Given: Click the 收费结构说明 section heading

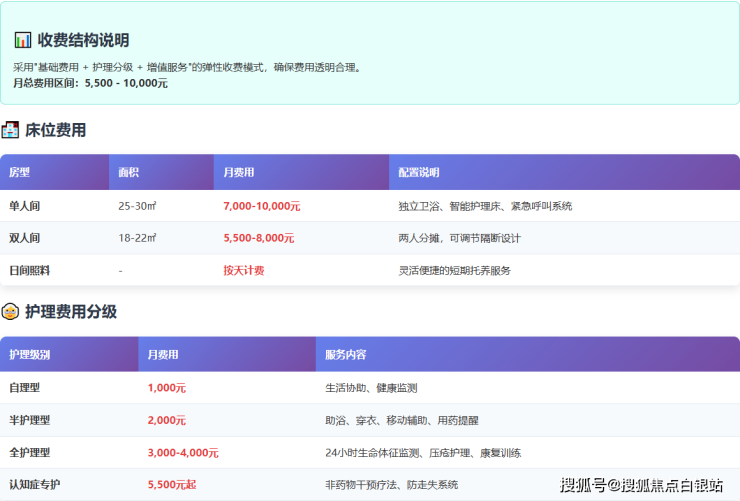Looking at the screenshot, I should pyautogui.click(x=83, y=41).
